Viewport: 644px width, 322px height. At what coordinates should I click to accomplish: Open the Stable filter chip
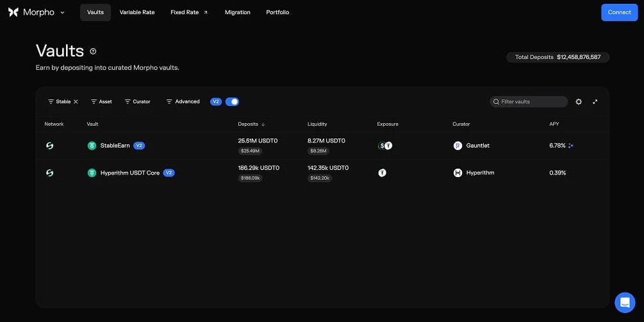[59, 101]
